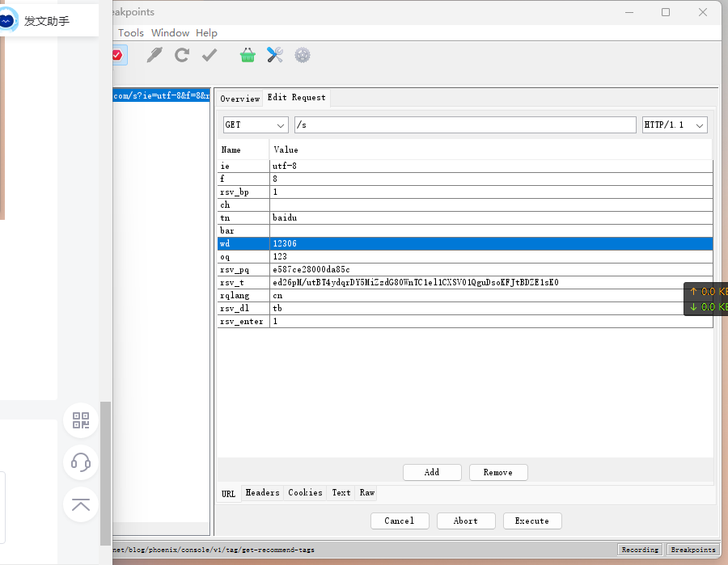This screenshot has width=728, height=565.
Task: Click the headset customer service icon
Action: click(x=81, y=462)
